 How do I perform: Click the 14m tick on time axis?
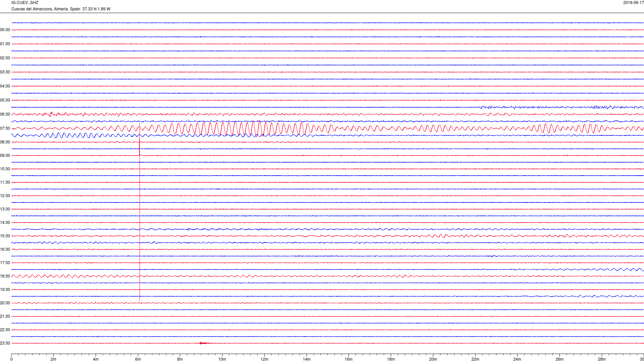pos(307,359)
